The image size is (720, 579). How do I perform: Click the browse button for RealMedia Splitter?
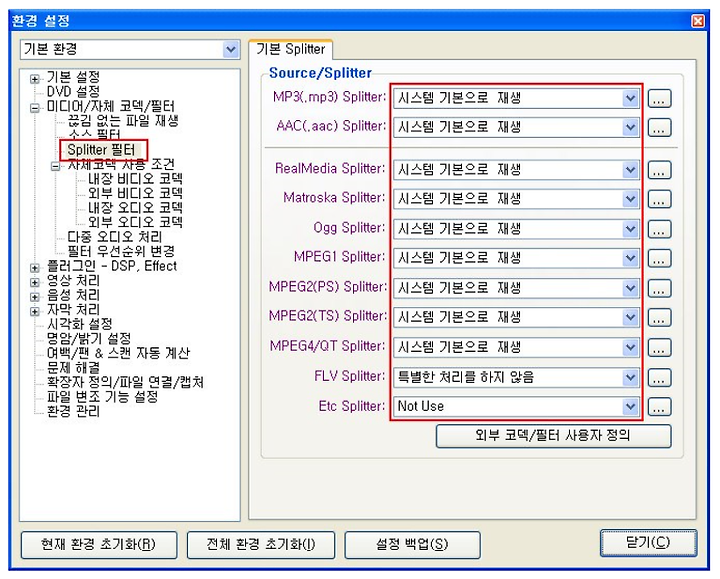coord(659,170)
